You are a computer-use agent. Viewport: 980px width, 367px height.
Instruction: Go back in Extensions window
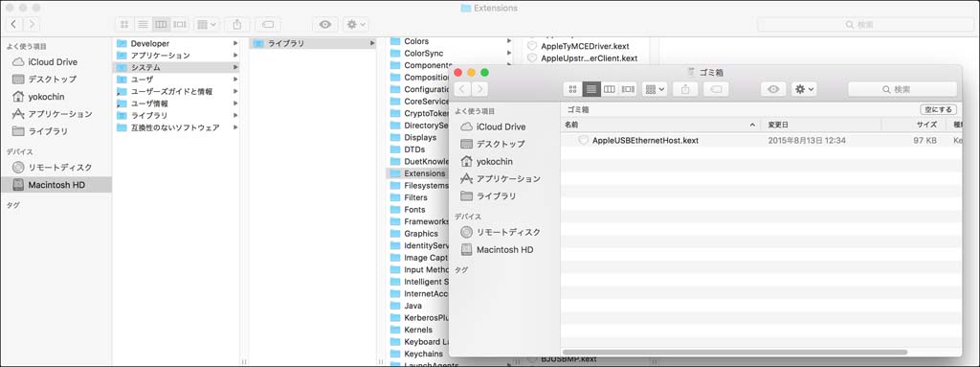(x=13, y=24)
